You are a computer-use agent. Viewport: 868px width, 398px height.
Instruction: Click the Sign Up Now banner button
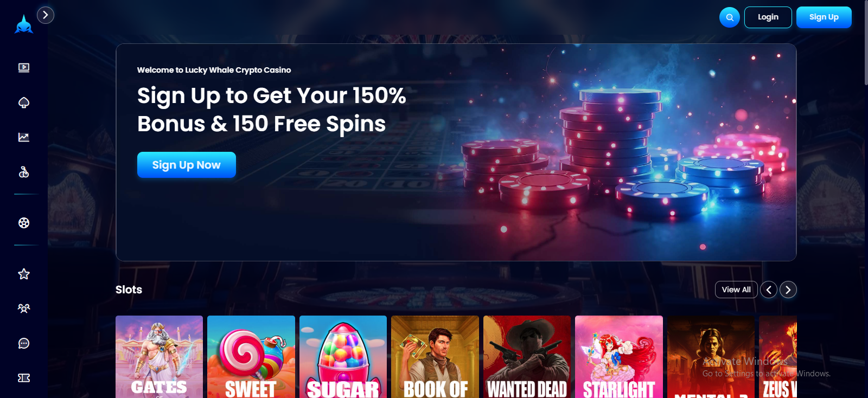click(187, 165)
